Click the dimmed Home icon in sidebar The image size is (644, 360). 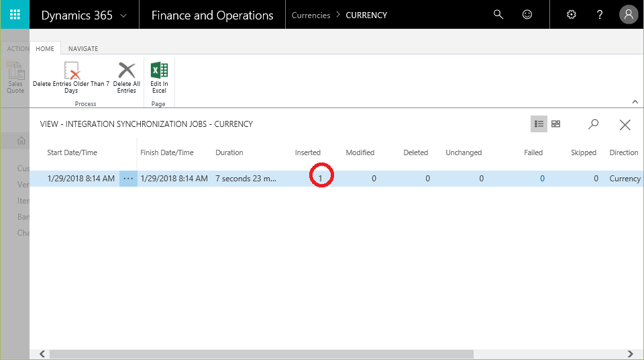(21, 140)
